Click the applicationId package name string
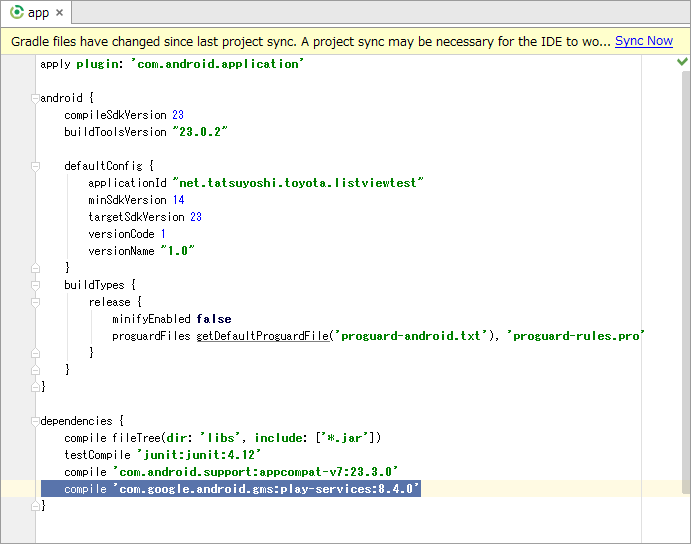This screenshot has width=691, height=544. pos(298,183)
